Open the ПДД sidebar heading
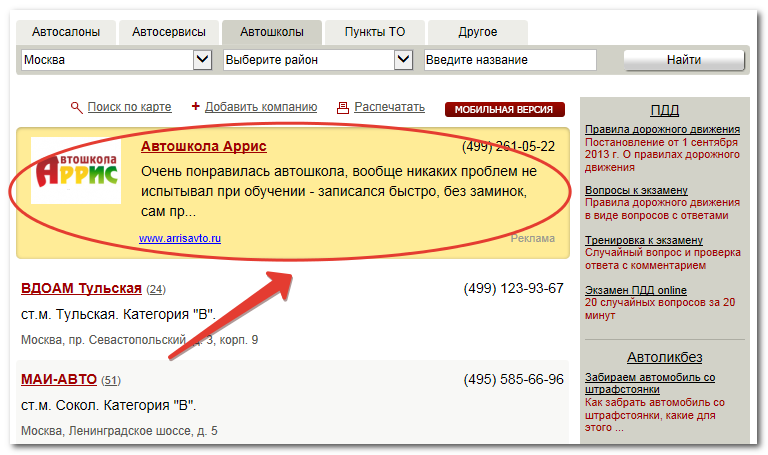 665,110
